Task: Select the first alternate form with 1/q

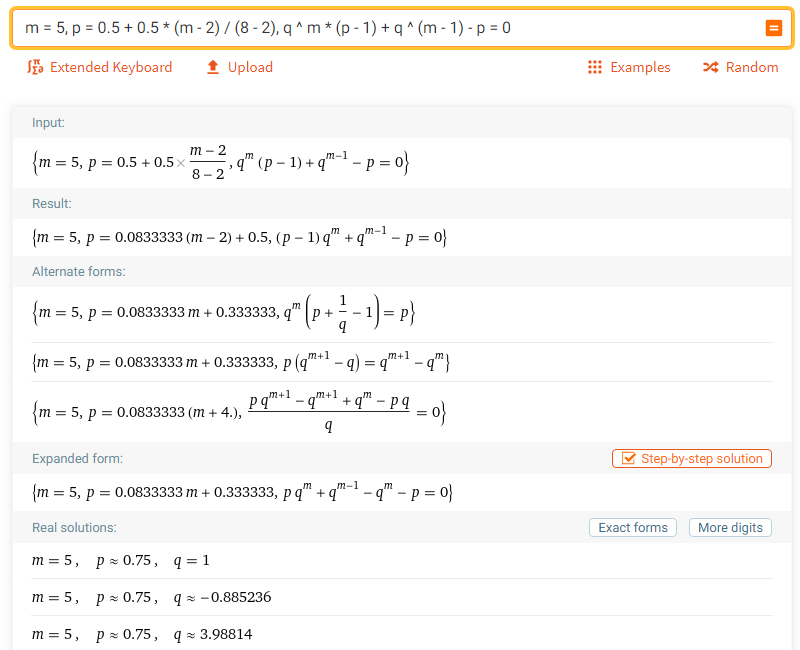Action: [223, 312]
